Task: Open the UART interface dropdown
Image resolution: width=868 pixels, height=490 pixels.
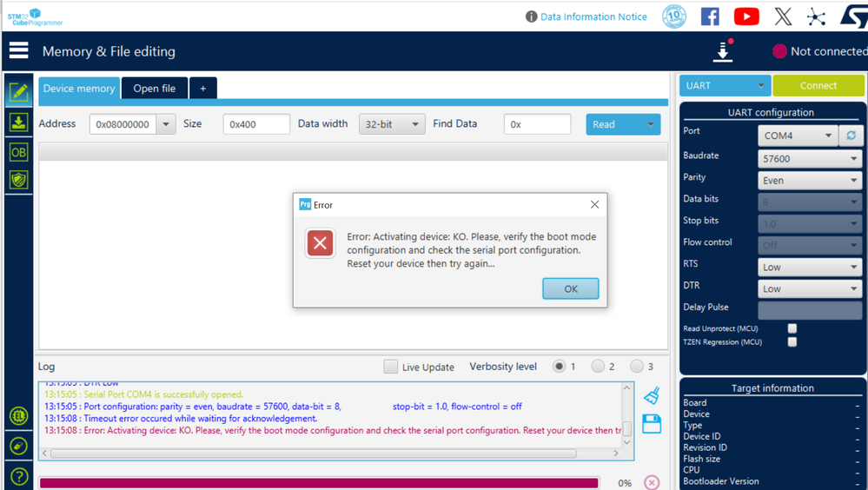Action: coord(725,86)
